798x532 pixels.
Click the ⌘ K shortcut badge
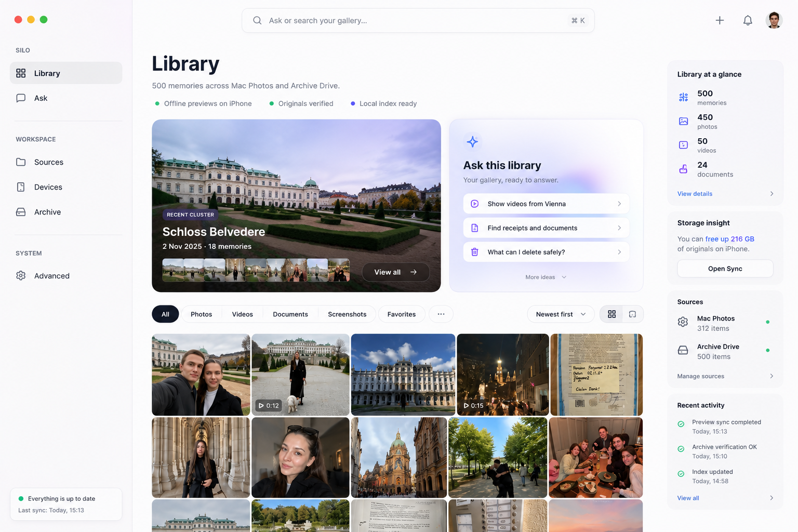tap(578, 20)
